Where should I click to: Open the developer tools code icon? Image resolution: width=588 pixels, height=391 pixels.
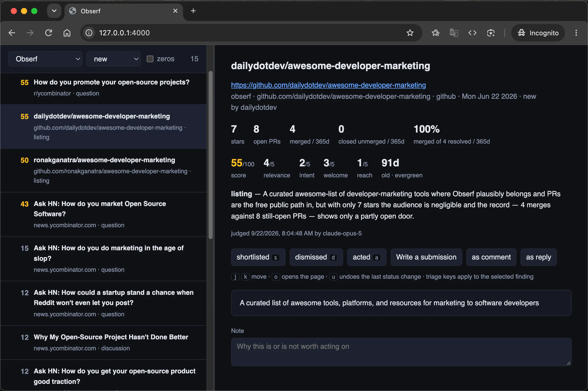pyautogui.click(x=472, y=33)
